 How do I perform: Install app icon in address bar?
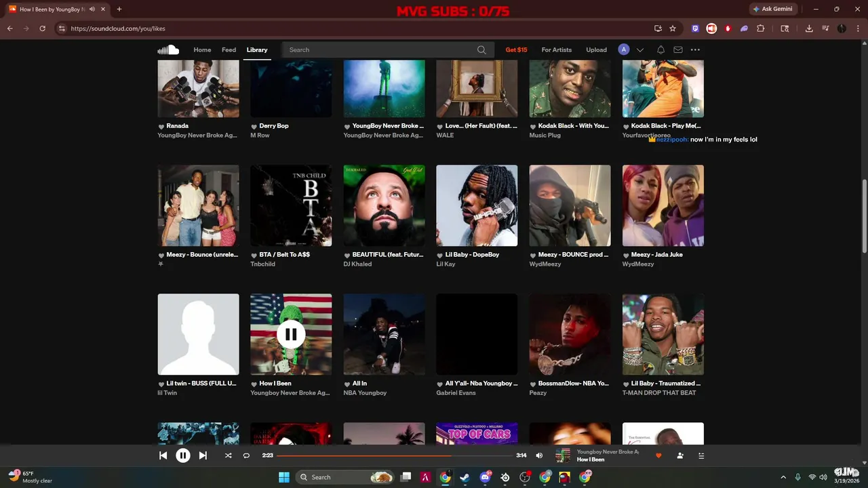pos(658,28)
